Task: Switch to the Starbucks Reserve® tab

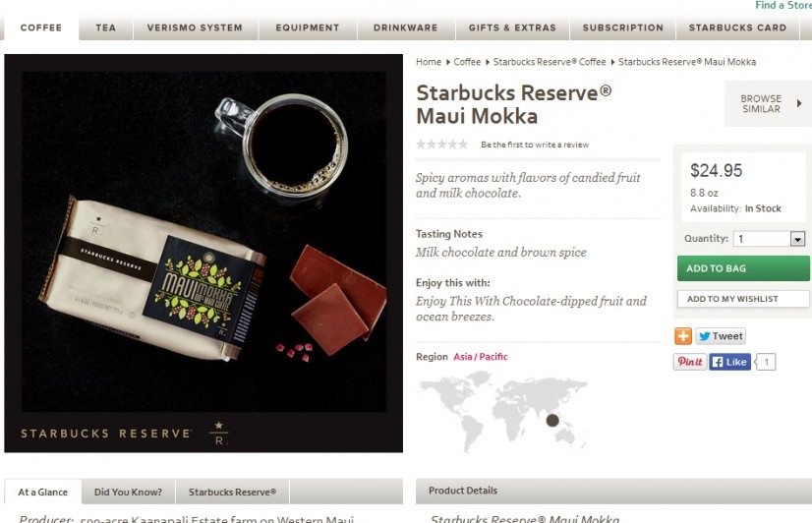Action: coord(233,492)
